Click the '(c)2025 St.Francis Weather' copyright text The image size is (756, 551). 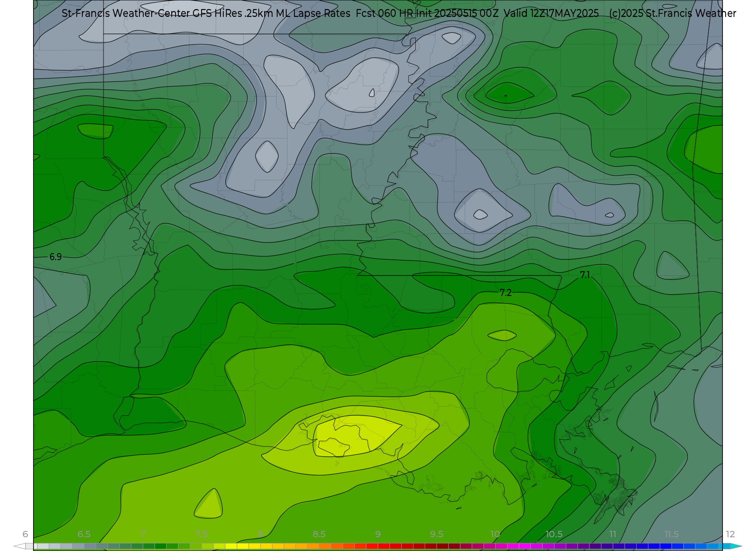click(x=673, y=13)
